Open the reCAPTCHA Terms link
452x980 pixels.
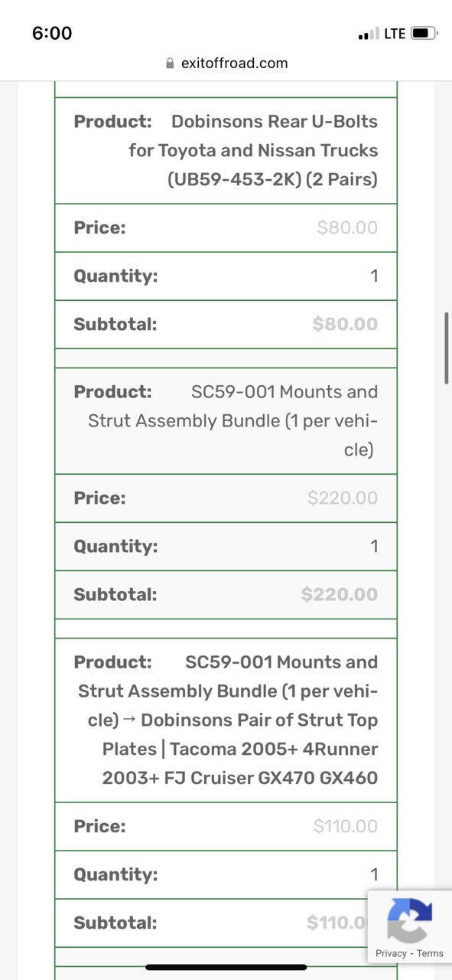(430, 953)
